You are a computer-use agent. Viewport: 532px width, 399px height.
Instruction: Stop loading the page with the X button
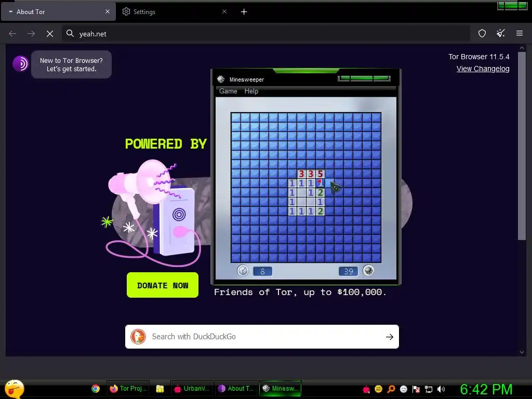[50, 34]
